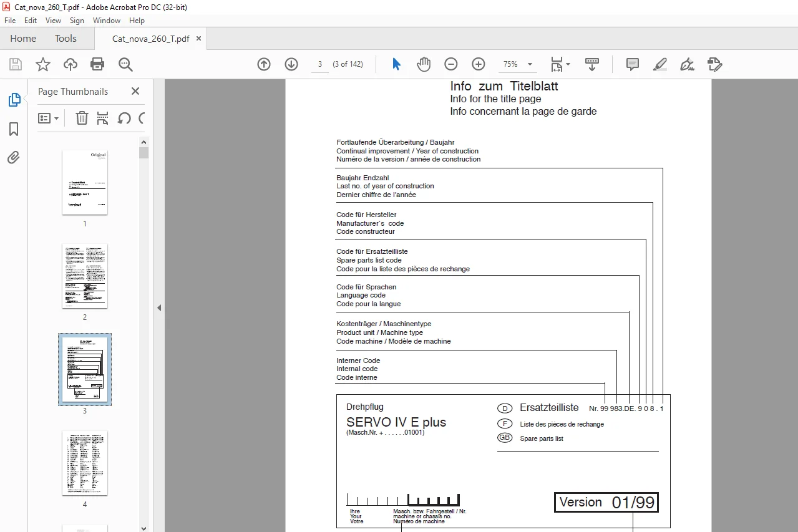
Task: Delete selected page thumbnail trash icon
Action: click(x=82, y=118)
